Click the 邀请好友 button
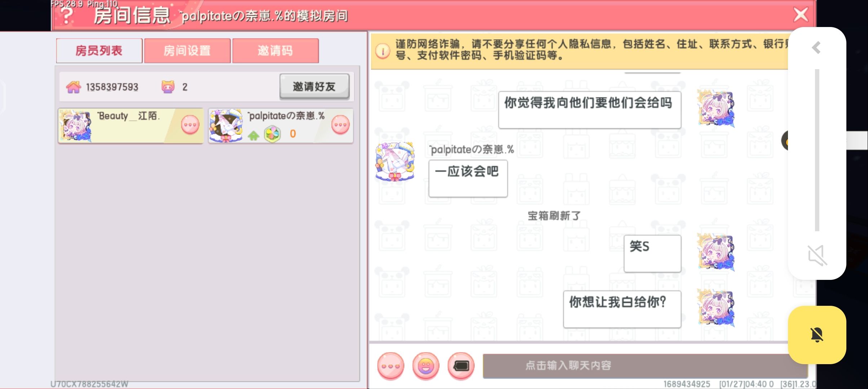 (x=314, y=86)
